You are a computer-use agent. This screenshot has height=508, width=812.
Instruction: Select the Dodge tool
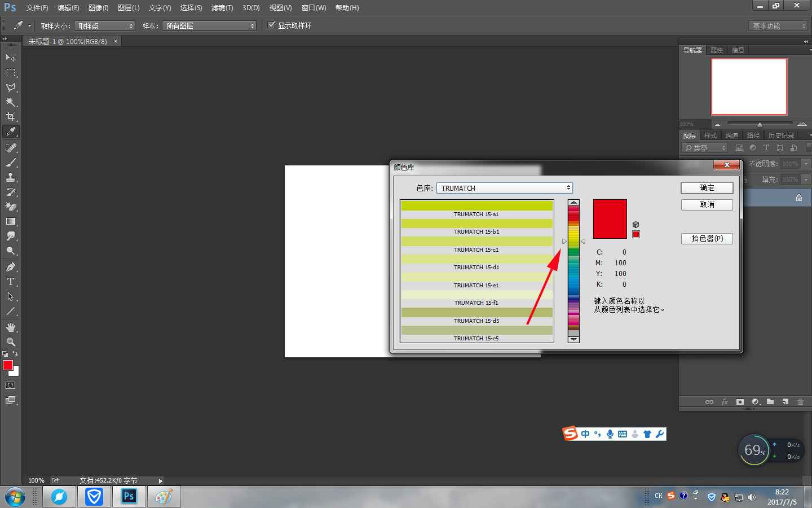(x=11, y=251)
